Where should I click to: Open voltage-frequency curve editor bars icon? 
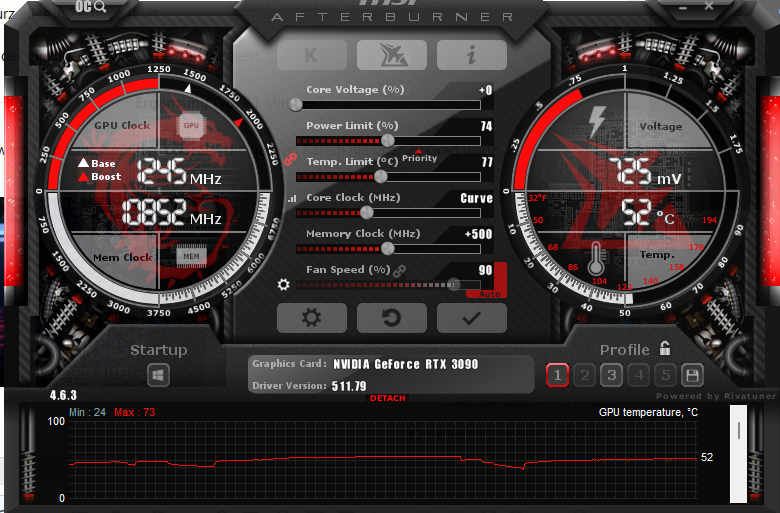[292, 199]
